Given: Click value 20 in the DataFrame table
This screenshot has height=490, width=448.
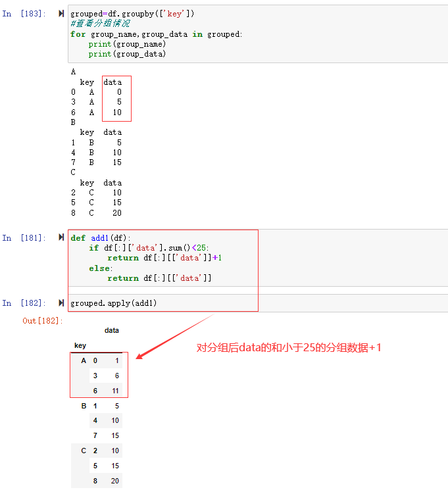Looking at the screenshot, I should pos(114,481).
